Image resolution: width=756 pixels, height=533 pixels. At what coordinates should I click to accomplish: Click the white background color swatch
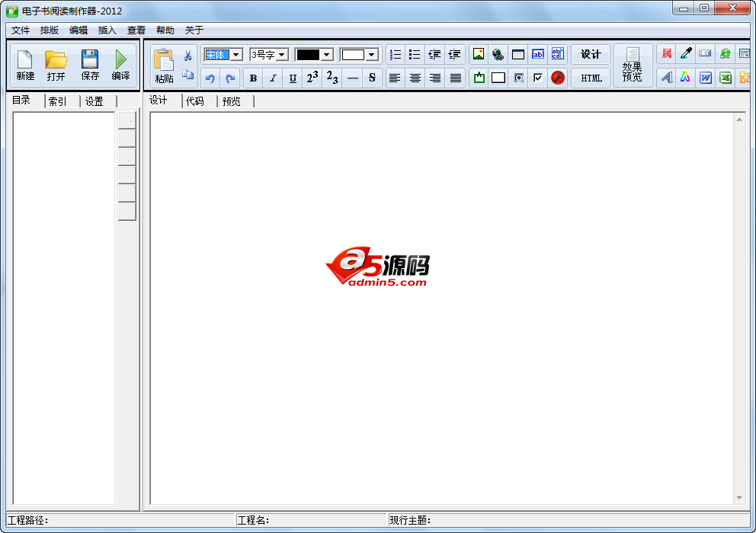coord(353,55)
